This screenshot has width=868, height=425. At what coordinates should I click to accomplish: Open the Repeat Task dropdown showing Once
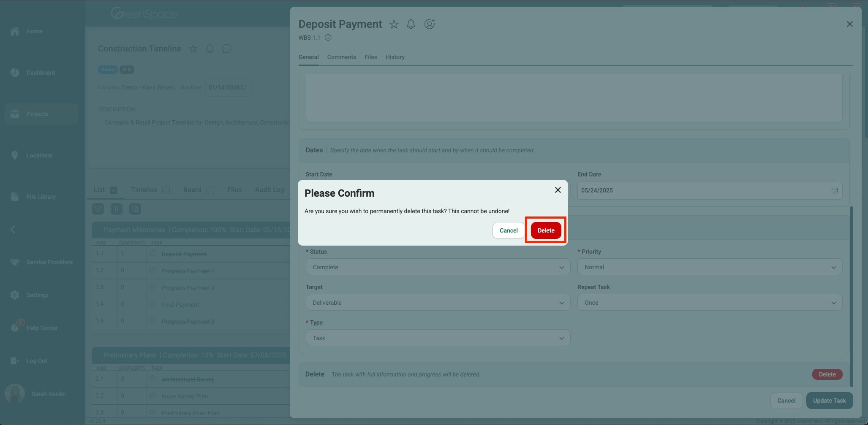click(x=710, y=303)
